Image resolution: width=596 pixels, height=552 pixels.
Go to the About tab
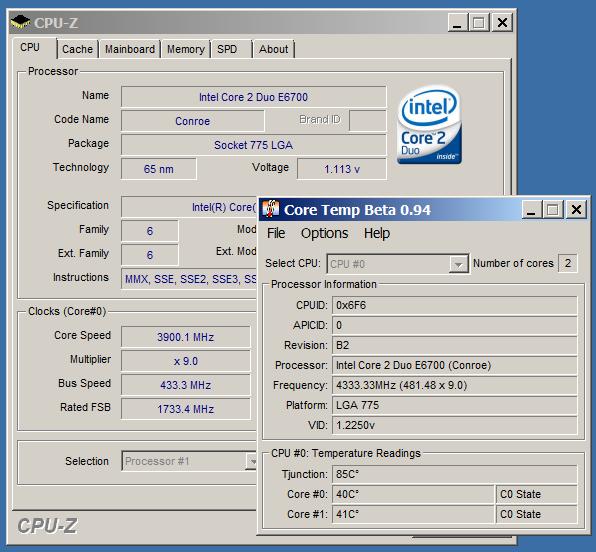274,49
